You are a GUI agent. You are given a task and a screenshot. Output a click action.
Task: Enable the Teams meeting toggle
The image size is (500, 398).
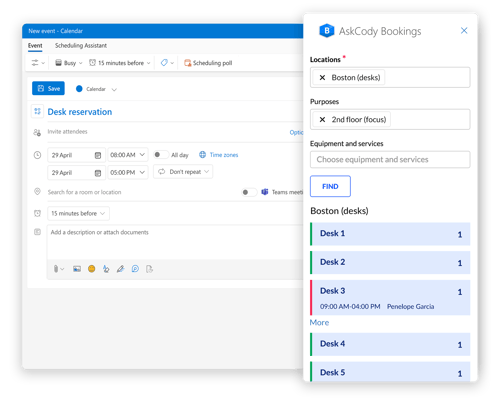[x=249, y=192]
